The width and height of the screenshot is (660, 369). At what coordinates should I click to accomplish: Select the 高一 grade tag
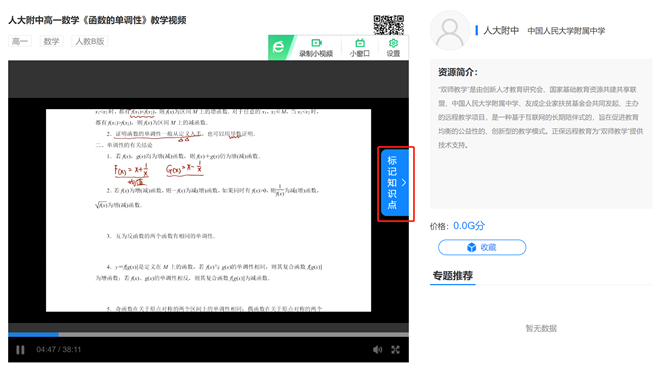point(19,41)
